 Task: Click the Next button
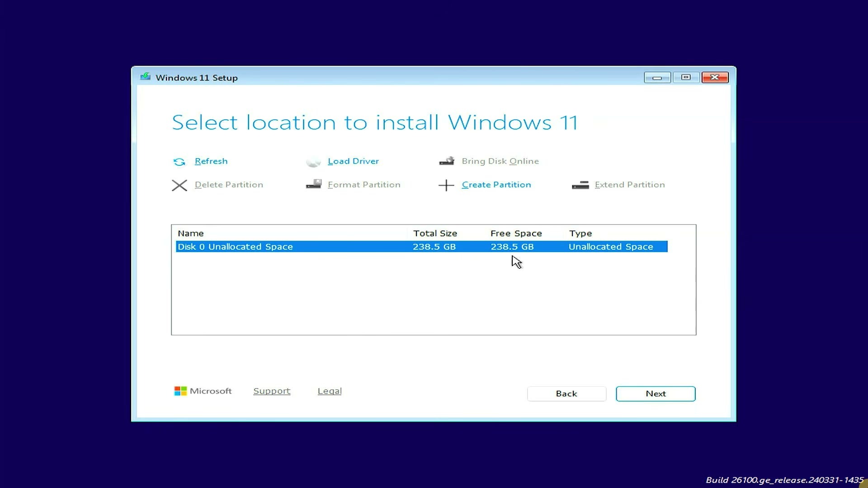pyautogui.click(x=656, y=394)
